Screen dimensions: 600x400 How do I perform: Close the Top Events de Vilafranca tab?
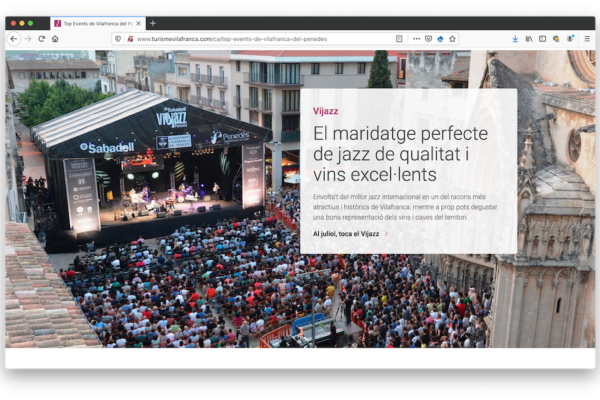[138, 22]
